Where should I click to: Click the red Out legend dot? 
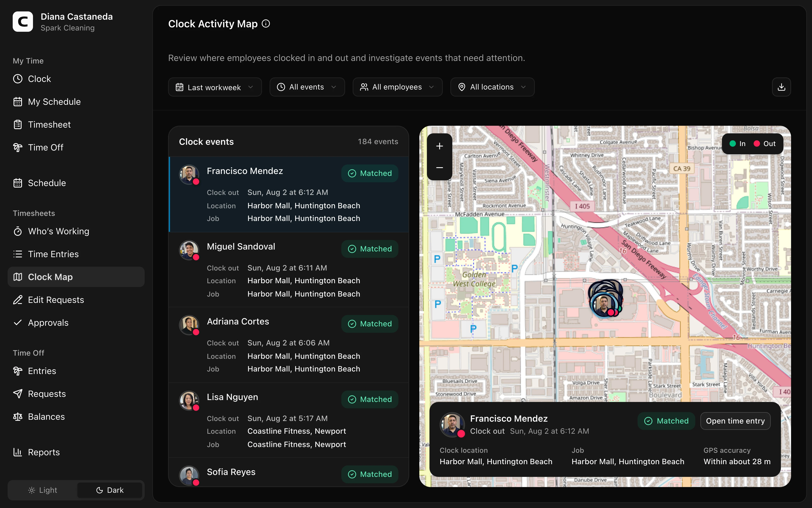(x=757, y=144)
